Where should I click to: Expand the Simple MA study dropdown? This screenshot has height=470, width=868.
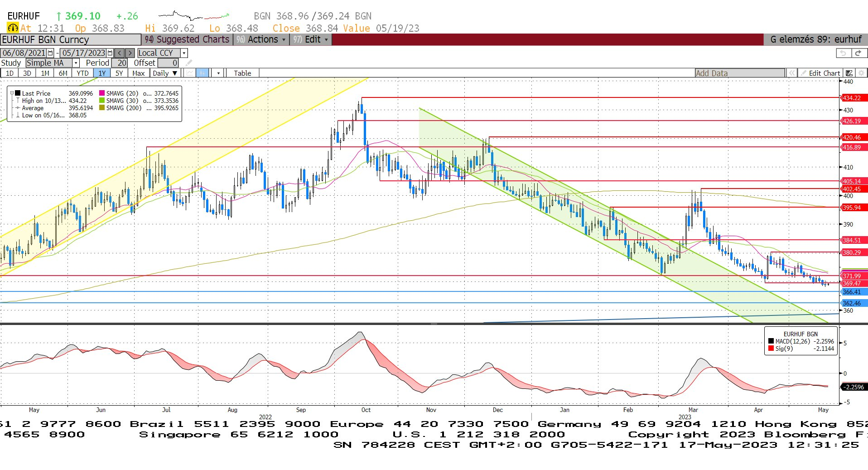tap(76, 63)
